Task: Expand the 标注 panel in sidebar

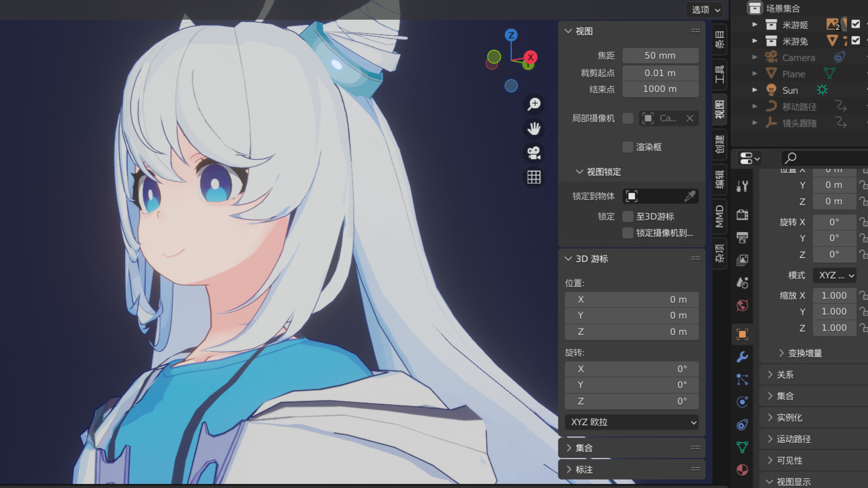Action: point(584,469)
